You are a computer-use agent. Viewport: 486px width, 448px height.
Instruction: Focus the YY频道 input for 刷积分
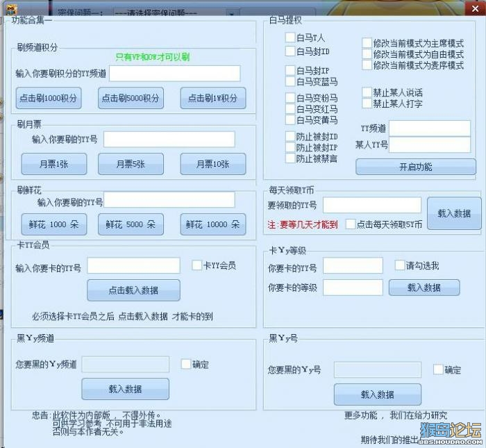coord(175,74)
